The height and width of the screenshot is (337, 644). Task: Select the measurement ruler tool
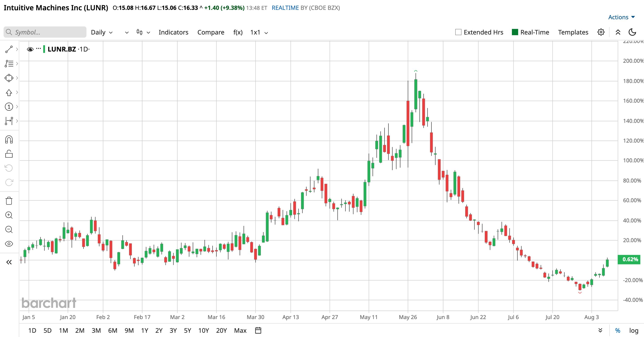pyautogui.click(x=9, y=121)
